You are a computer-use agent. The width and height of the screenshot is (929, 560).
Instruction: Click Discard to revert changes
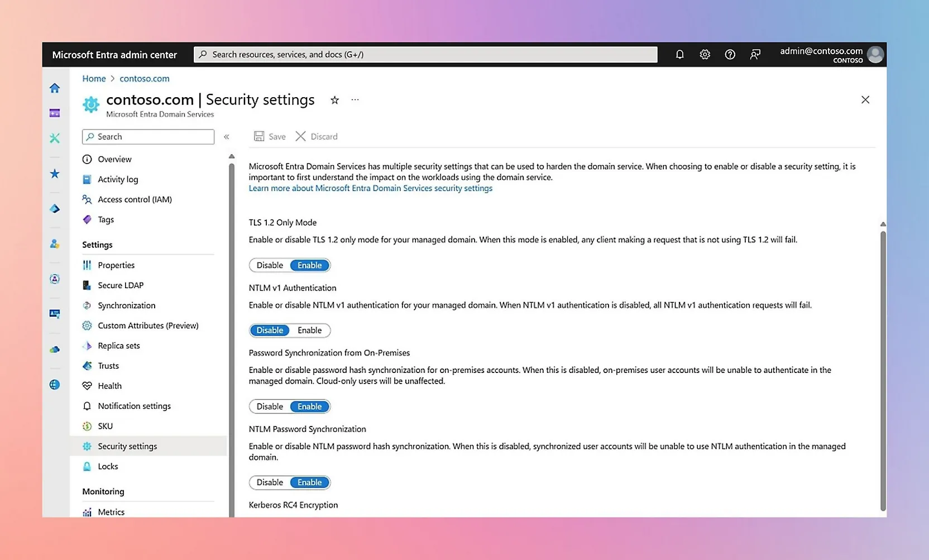click(x=317, y=136)
